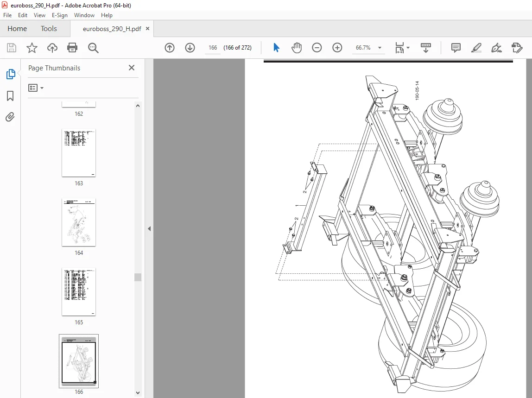
Task: Select the highlight text tool
Action: pos(476,48)
